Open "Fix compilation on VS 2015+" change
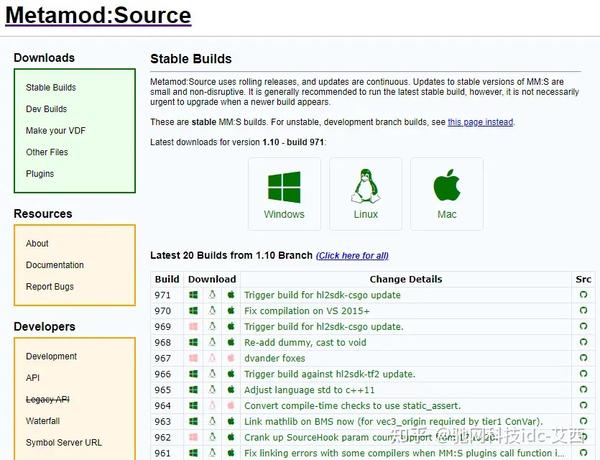 [x=308, y=311]
